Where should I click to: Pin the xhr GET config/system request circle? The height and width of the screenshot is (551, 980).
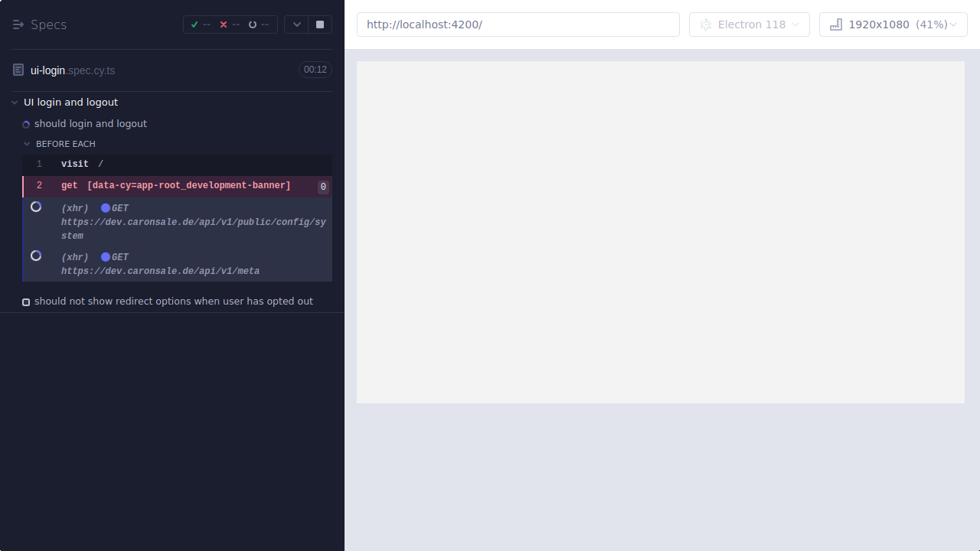[36, 207]
